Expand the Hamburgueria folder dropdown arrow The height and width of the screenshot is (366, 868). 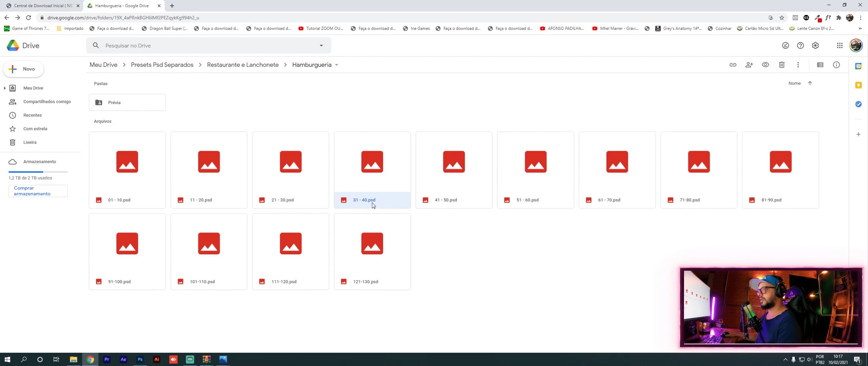coord(337,65)
